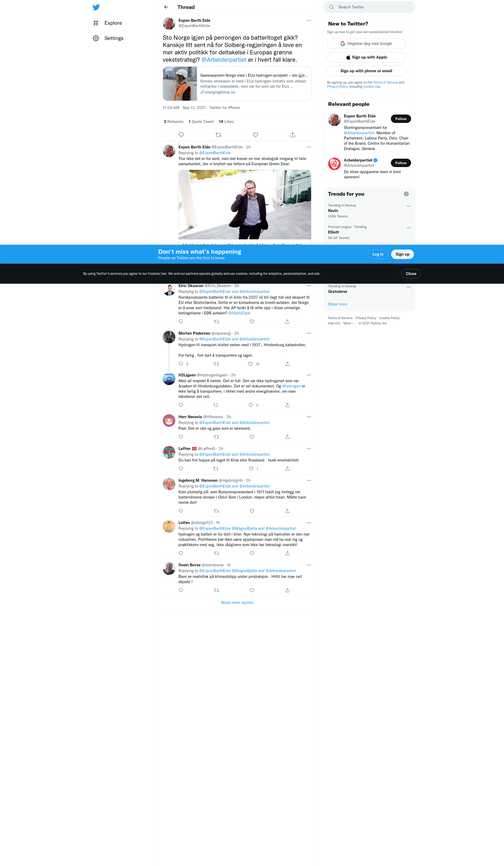Open more options on Laffen's tweet
The width and height of the screenshot is (504, 866).
309,449
